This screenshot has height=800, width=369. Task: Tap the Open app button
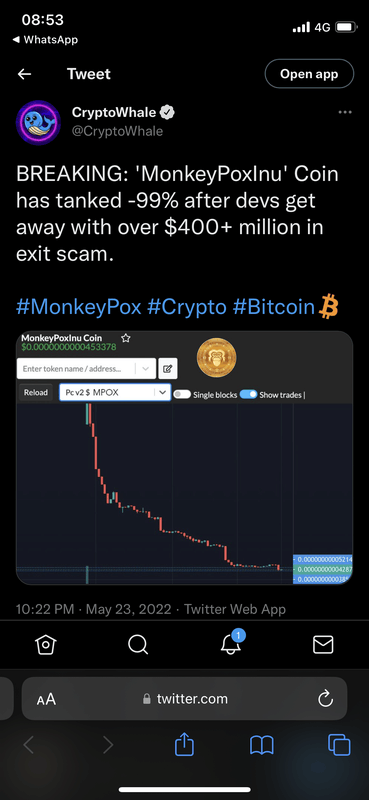click(x=309, y=74)
